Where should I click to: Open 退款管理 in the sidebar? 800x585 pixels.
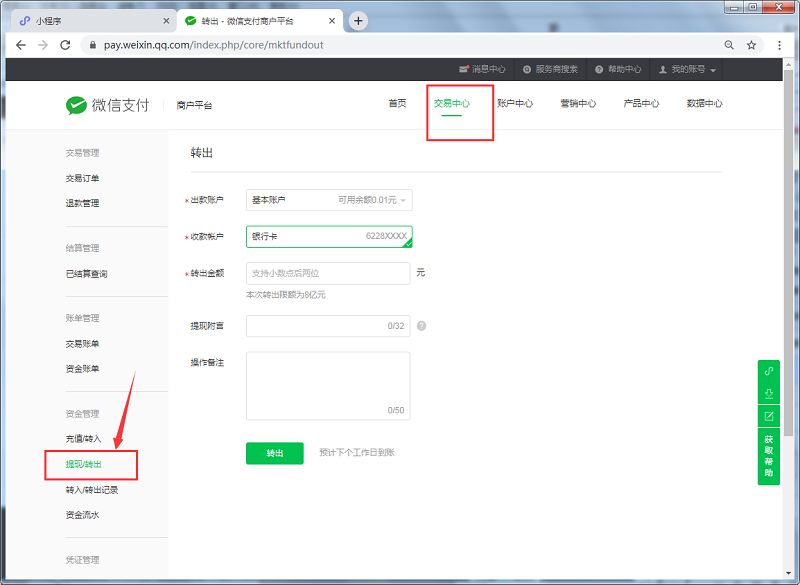point(82,204)
